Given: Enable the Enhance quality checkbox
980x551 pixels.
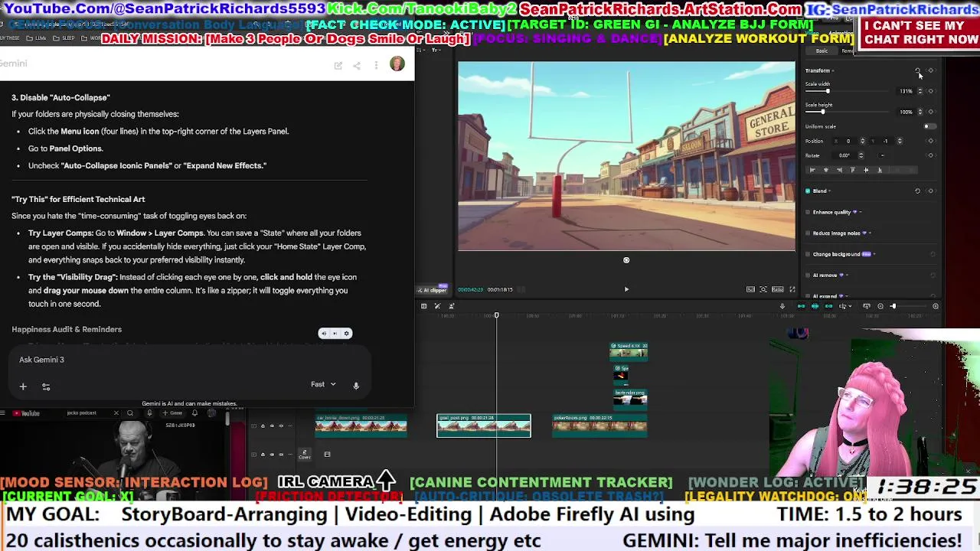Looking at the screenshot, I should coord(808,212).
